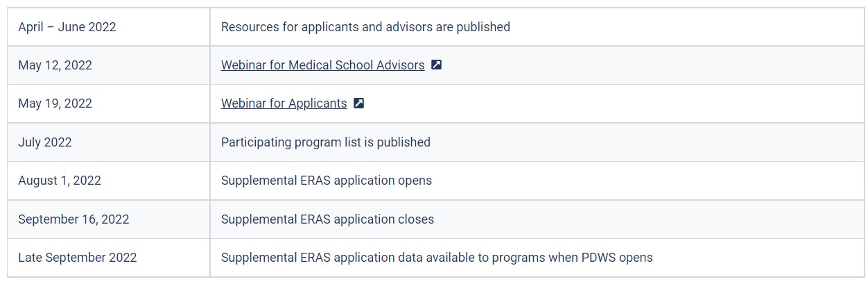Select the August 1, 2022 date cell
The image size is (868, 284).
pos(109,181)
